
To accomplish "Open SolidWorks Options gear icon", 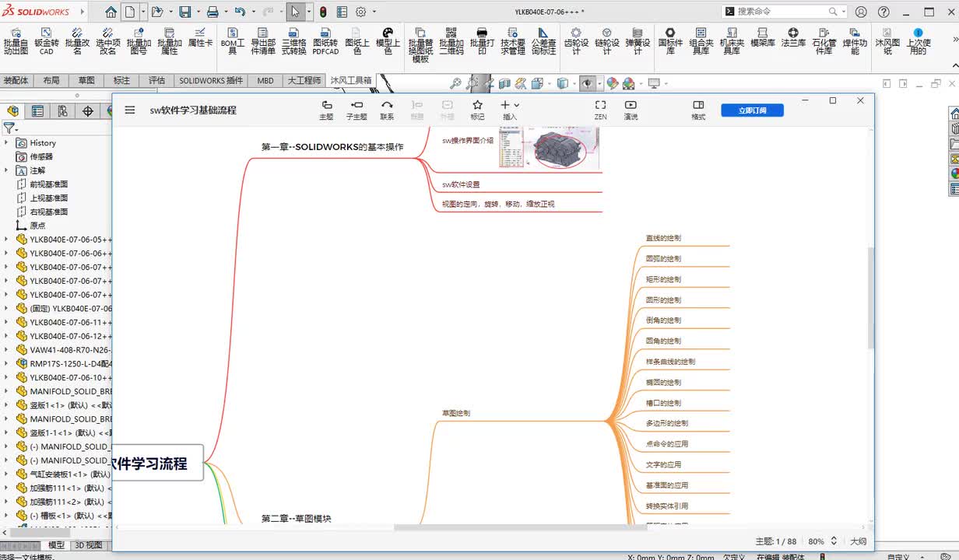I will (360, 12).
